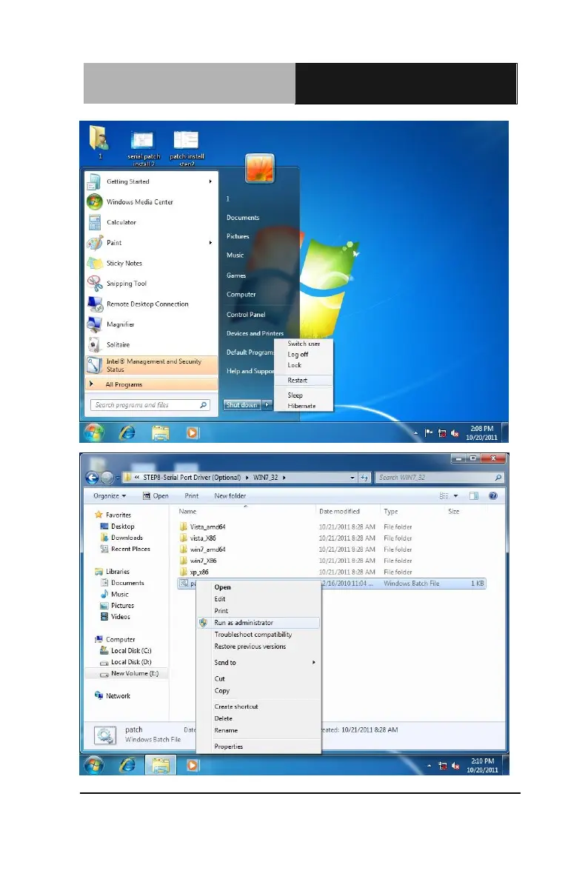Click the Search WIN7_32 field

point(439,478)
